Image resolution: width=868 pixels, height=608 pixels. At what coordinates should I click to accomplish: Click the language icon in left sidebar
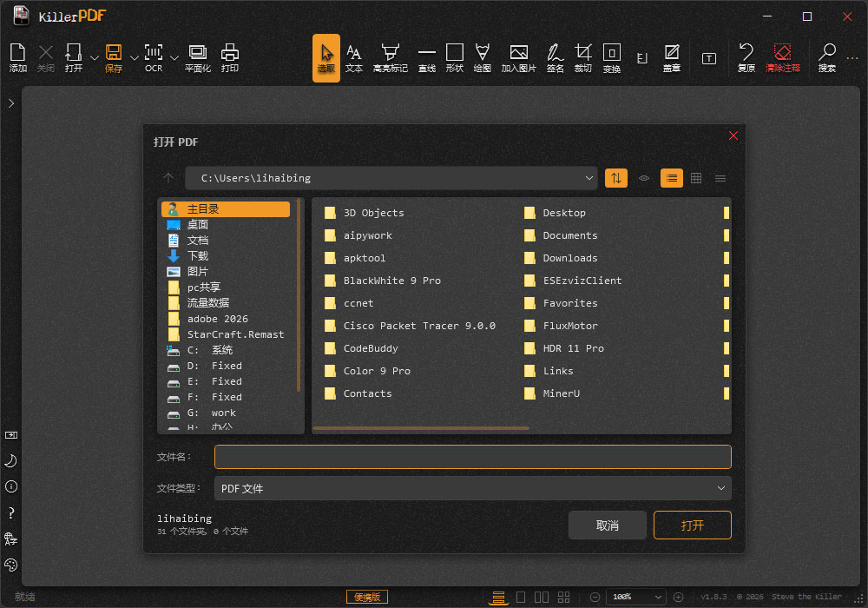(x=10, y=539)
